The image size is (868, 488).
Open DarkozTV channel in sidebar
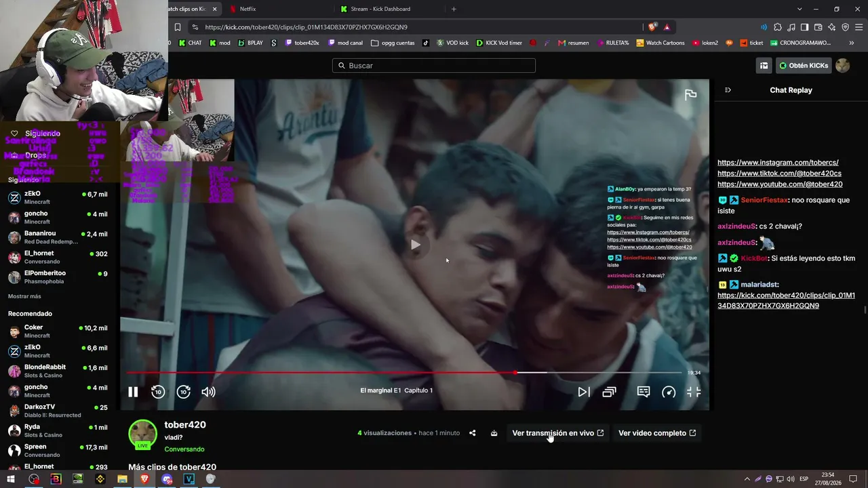pyautogui.click(x=58, y=411)
